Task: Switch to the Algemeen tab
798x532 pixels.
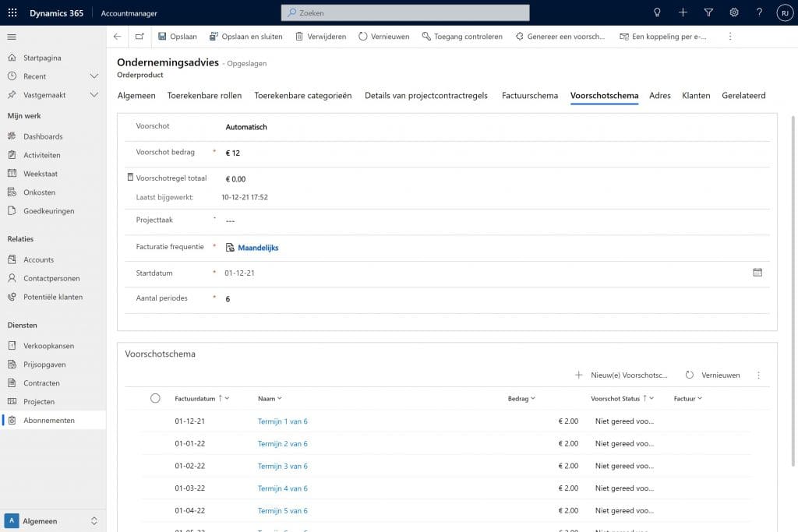Action: point(136,96)
